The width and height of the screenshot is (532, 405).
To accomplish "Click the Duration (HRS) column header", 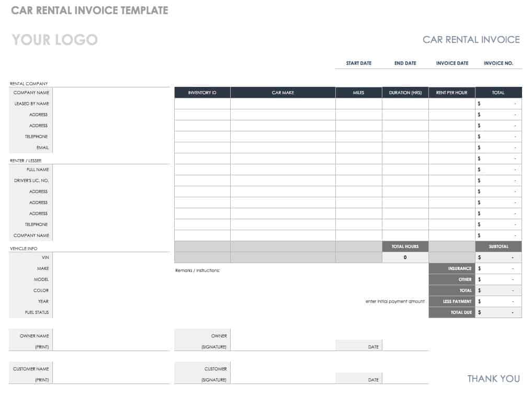I will coord(405,93).
